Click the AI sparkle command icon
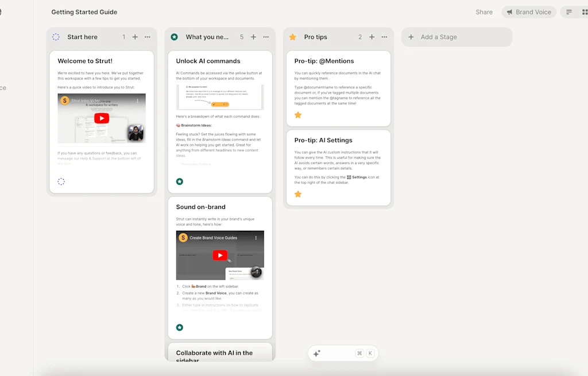This screenshot has width=588, height=376. pyautogui.click(x=317, y=353)
